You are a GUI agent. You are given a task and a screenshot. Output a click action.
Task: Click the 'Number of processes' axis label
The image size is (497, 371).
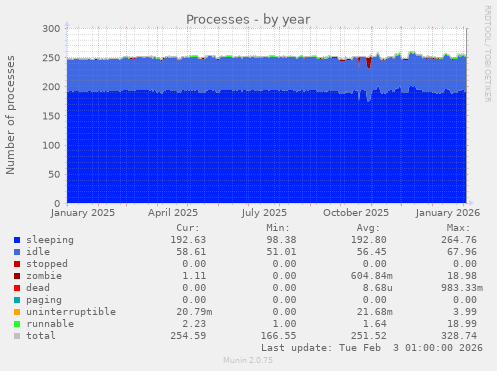pyautogui.click(x=10, y=115)
